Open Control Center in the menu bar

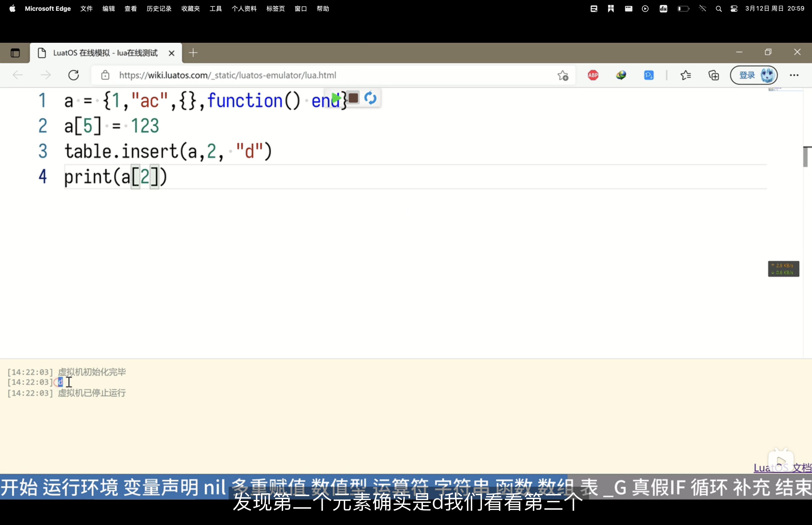734,9
